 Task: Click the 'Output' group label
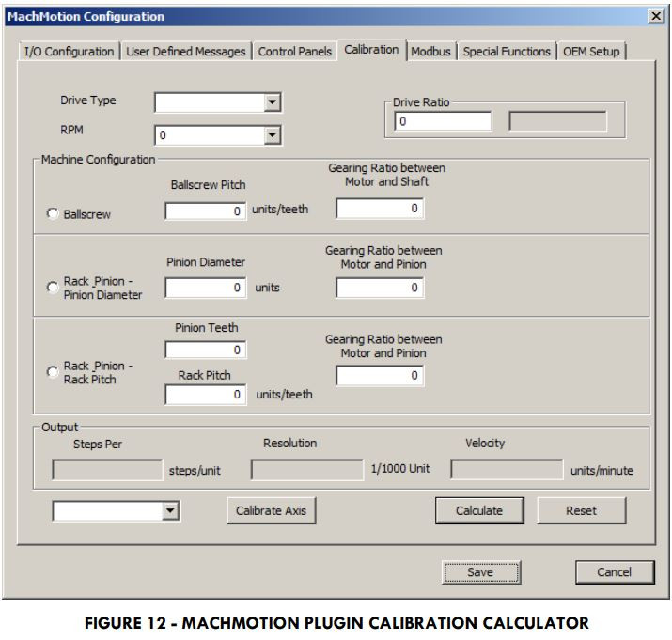(x=59, y=428)
